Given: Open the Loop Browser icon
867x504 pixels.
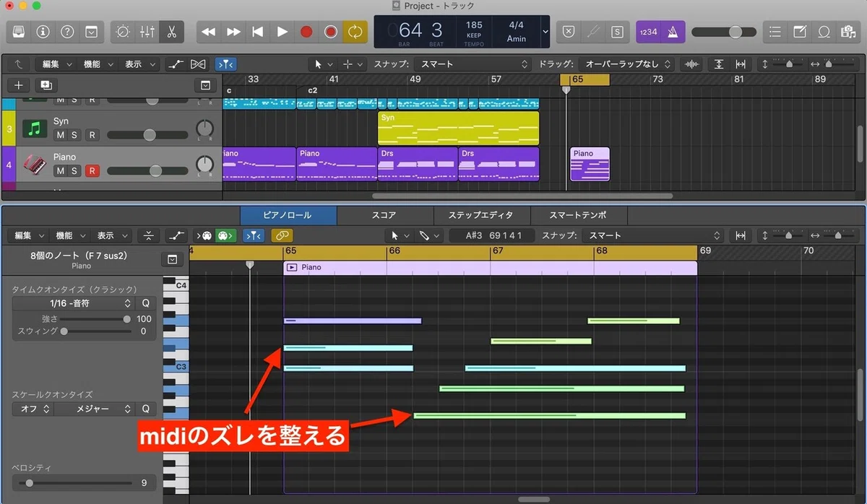Looking at the screenshot, I should (x=824, y=32).
